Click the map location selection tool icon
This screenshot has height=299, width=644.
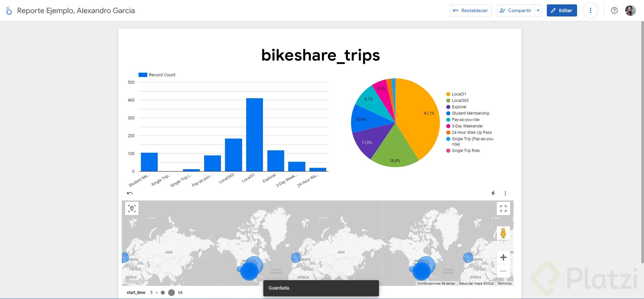(x=132, y=209)
